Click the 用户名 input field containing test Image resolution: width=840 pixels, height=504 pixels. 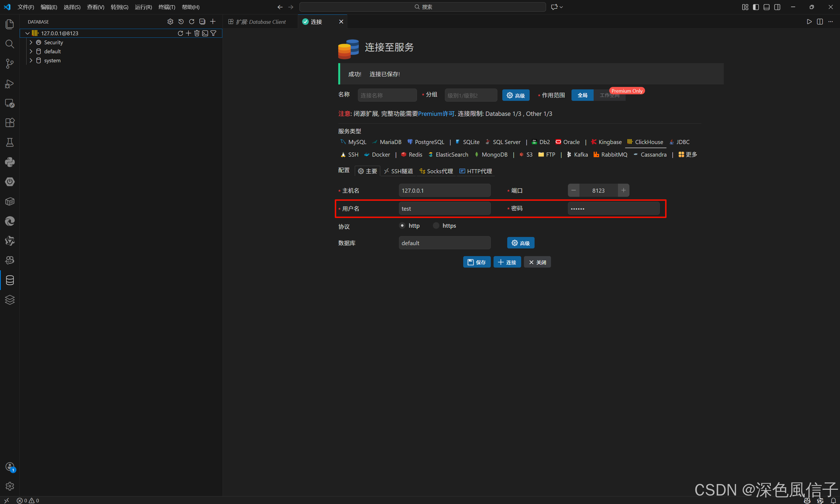[x=444, y=209]
